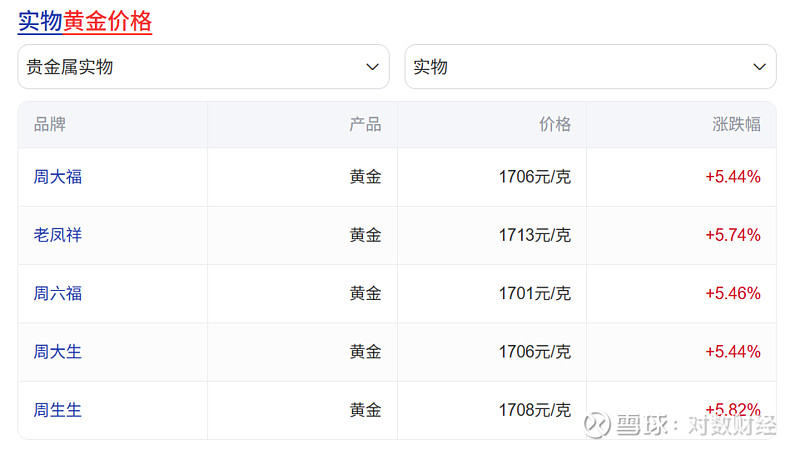Click the 产品 column header

click(365, 124)
